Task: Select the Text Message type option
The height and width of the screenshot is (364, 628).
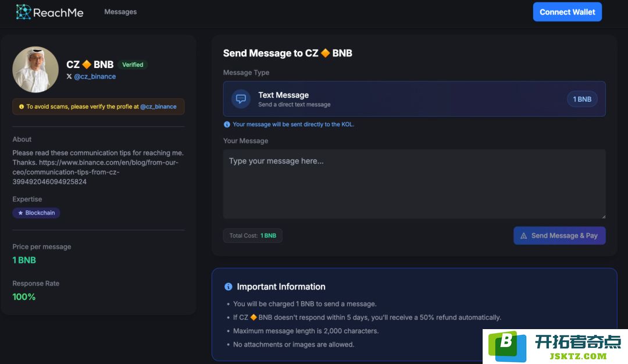Action: pos(414,99)
